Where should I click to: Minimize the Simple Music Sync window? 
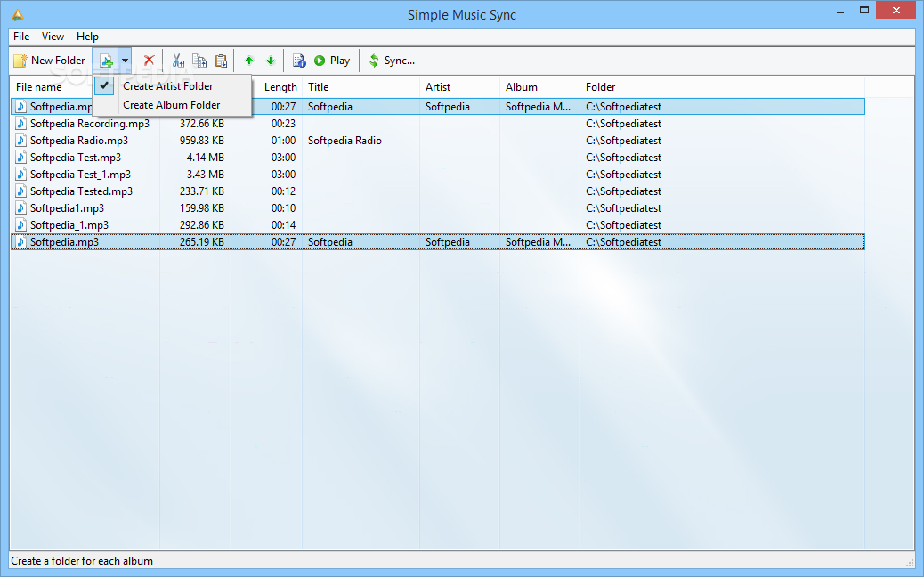(840, 10)
